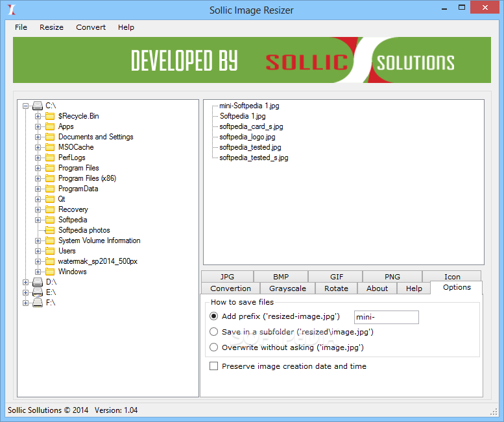The image size is (504, 422).
Task: Expand the E:\ drive node
Action: [x=26, y=292]
